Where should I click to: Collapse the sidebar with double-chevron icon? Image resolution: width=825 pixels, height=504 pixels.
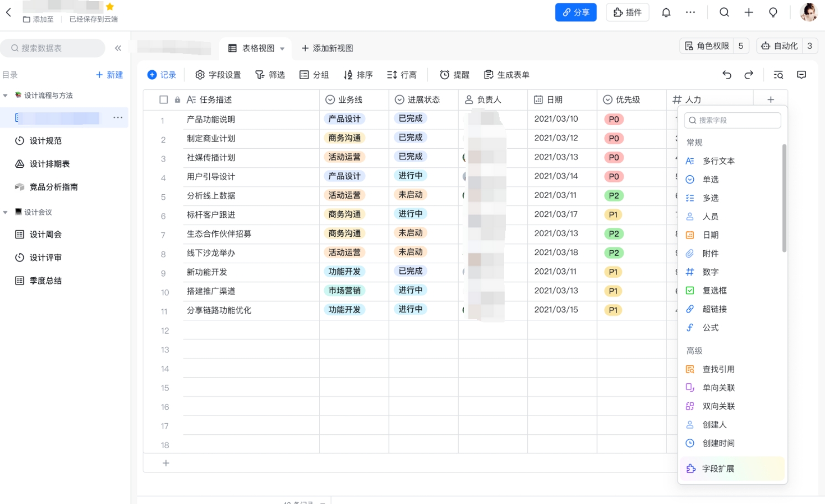tap(118, 48)
